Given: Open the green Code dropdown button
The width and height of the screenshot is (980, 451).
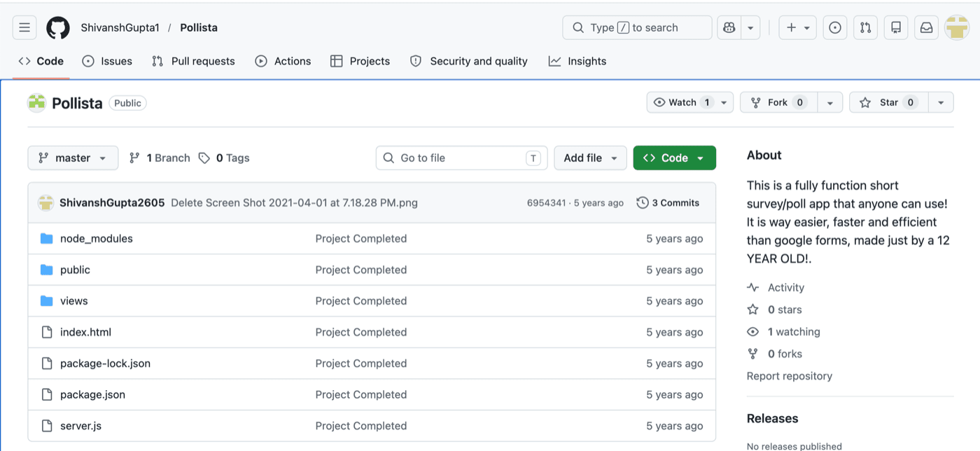Looking at the screenshot, I should [674, 158].
